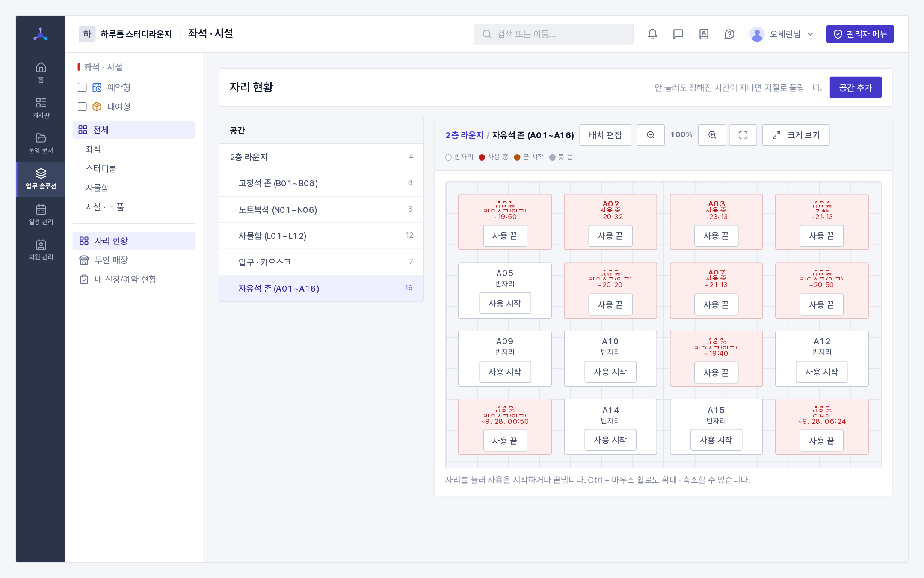
Task: Select 노트북석 (N01~N06) space row
Action: [x=321, y=209]
